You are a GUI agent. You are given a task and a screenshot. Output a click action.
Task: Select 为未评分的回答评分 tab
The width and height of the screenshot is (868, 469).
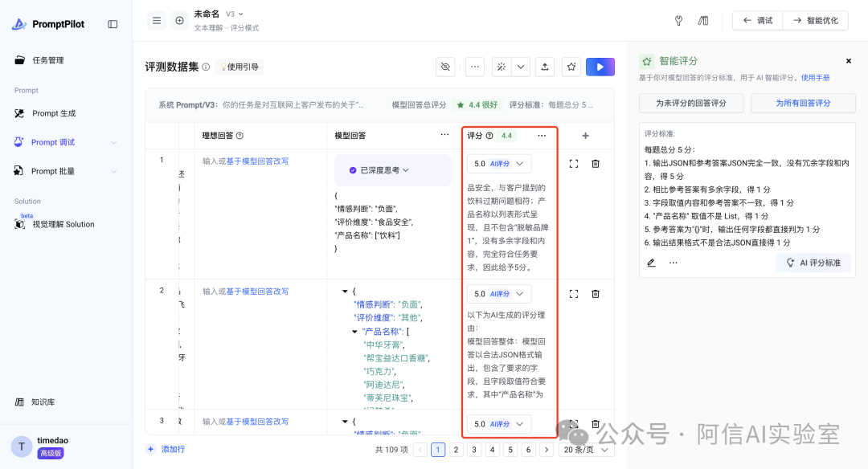click(x=691, y=103)
